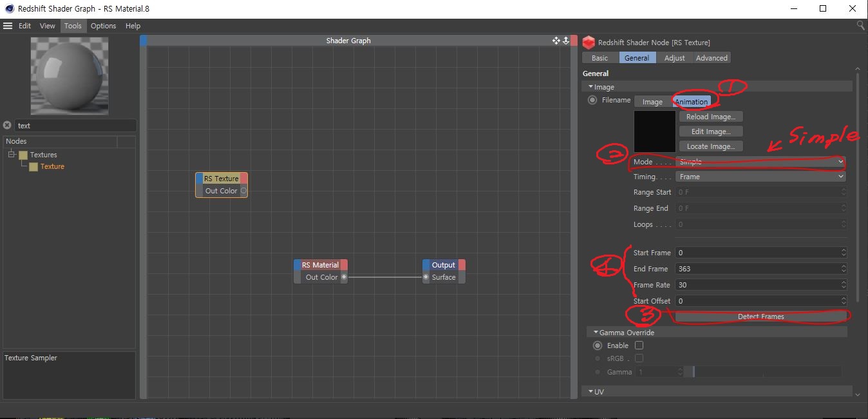Screen dimensions: 868x419
Task: Select the Textures folder label in tree
Action: coord(43,155)
